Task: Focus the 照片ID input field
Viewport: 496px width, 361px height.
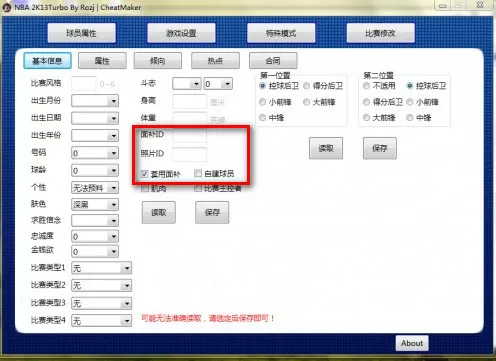Action: [x=189, y=154]
